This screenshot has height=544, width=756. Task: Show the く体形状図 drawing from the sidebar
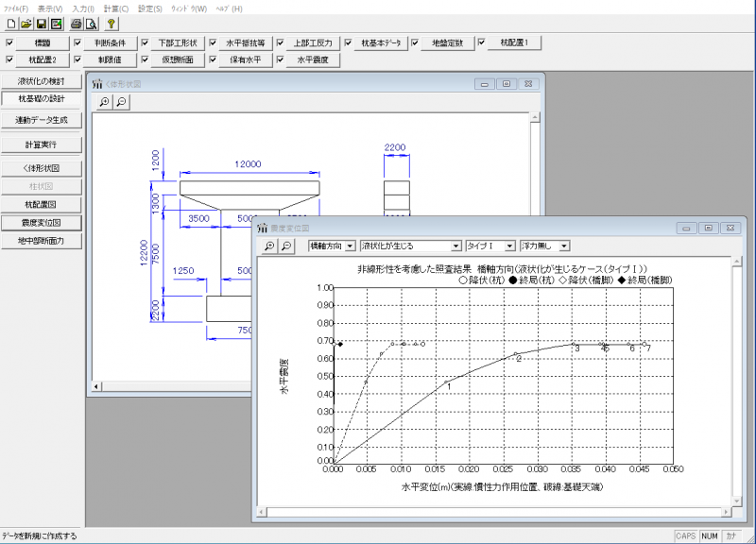tap(42, 168)
